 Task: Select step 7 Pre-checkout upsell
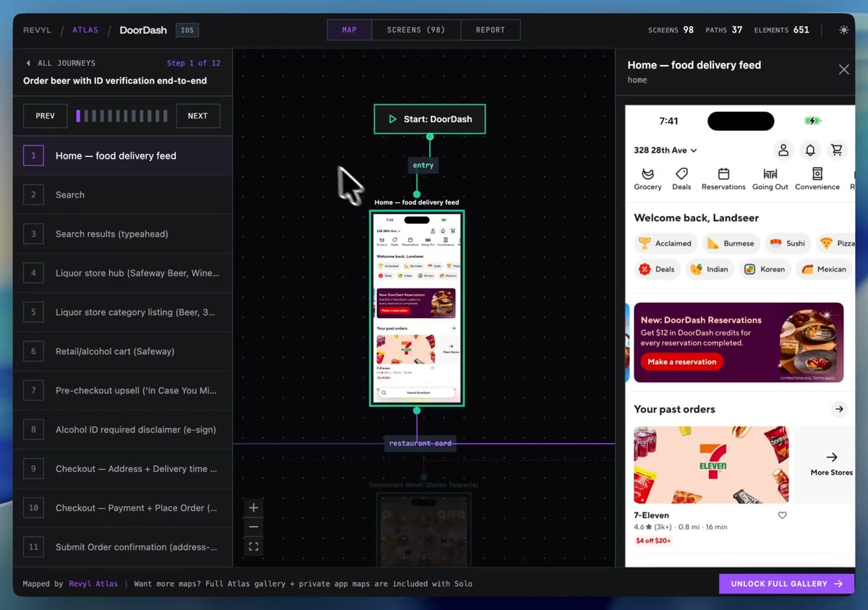(x=123, y=390)
